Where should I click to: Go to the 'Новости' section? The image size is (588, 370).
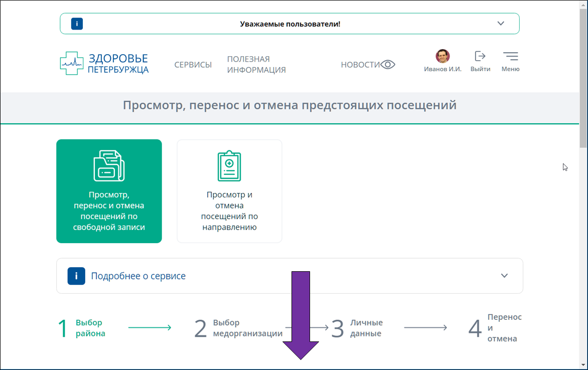tap(360, 65)
